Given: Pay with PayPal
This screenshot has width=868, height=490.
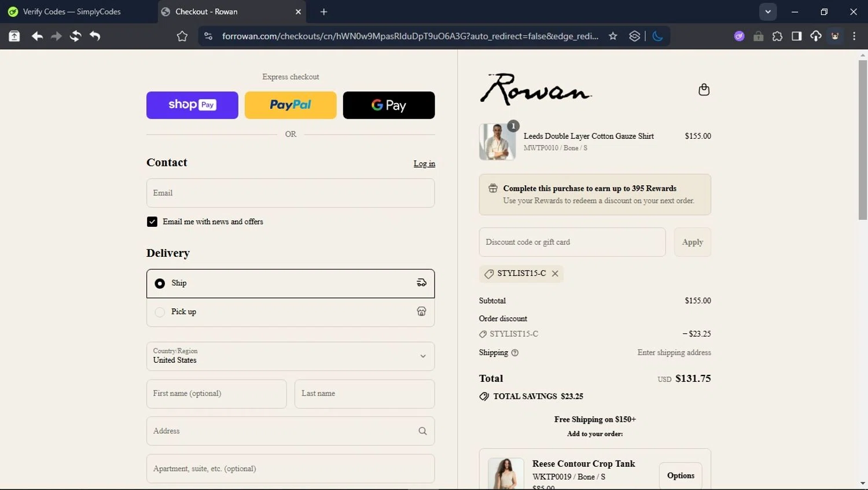Looking at the screenshot, I should 290,105.
